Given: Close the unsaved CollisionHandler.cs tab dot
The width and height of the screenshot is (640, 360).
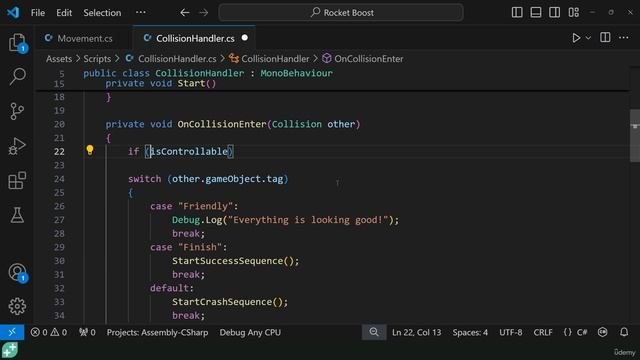Looking at the screenshot, I should [x=244, y=38].
